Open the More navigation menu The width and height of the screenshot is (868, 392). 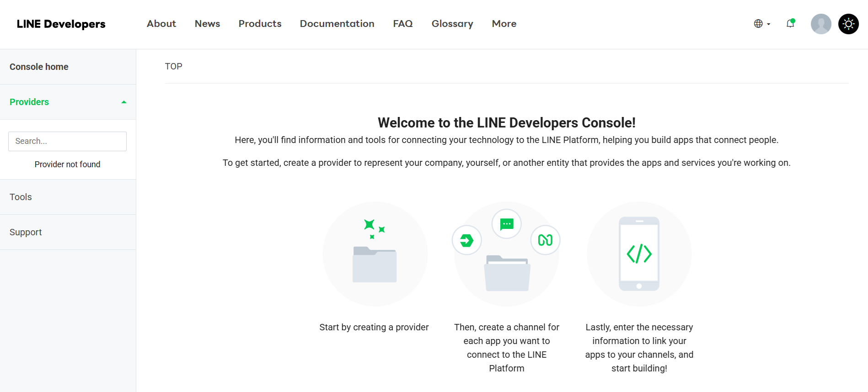(504, 24)
